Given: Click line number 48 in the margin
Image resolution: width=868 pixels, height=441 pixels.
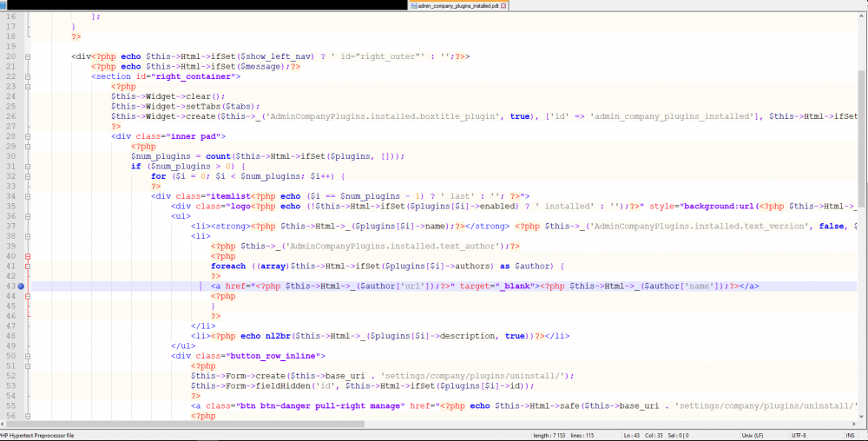Looking at the screenshot, I should click(x=11, y=336).
